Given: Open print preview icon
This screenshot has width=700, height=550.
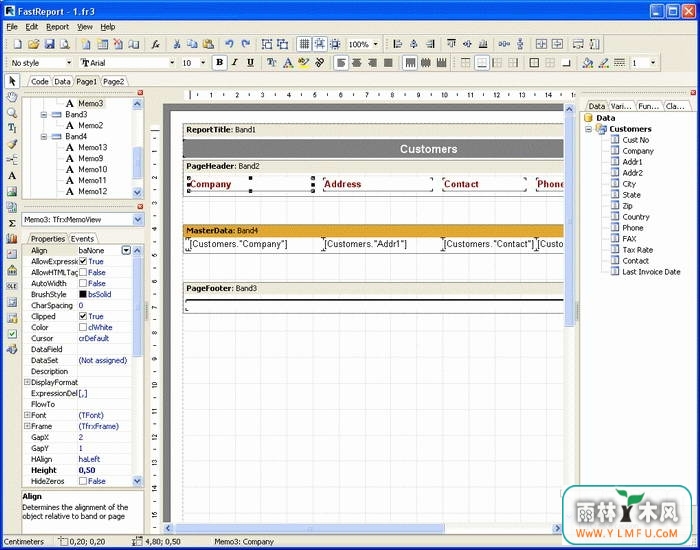Looking at the screenshot, I should point(65,44).
